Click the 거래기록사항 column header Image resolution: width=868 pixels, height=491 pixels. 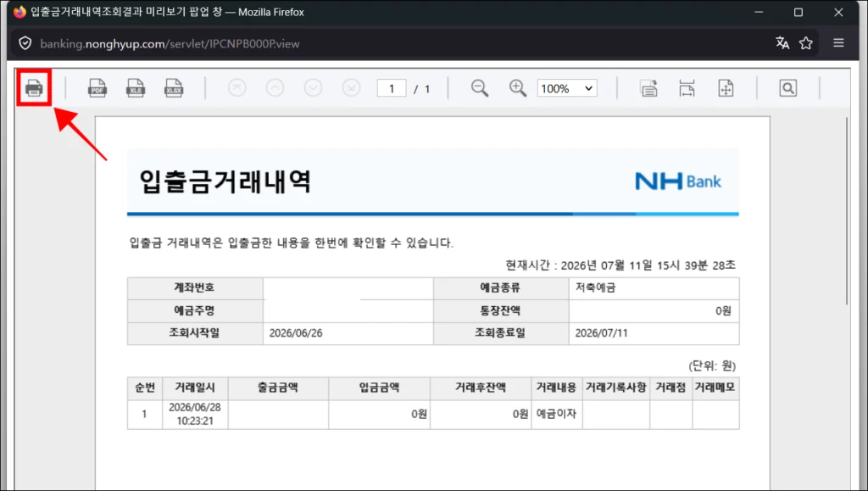coord(616,388)
